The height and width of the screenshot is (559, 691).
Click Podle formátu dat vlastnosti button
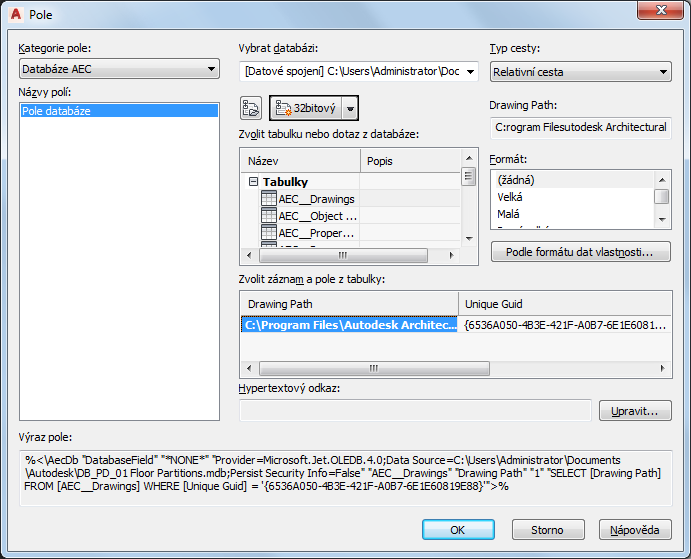pos(581,252)
